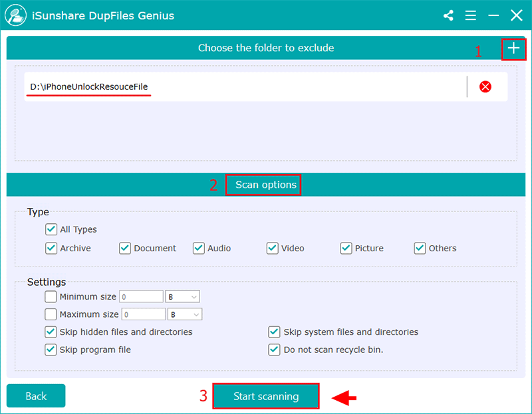Screen dimensions: 532x414
Task: Uncheck the Audio file type
Action: click(198, 248)
